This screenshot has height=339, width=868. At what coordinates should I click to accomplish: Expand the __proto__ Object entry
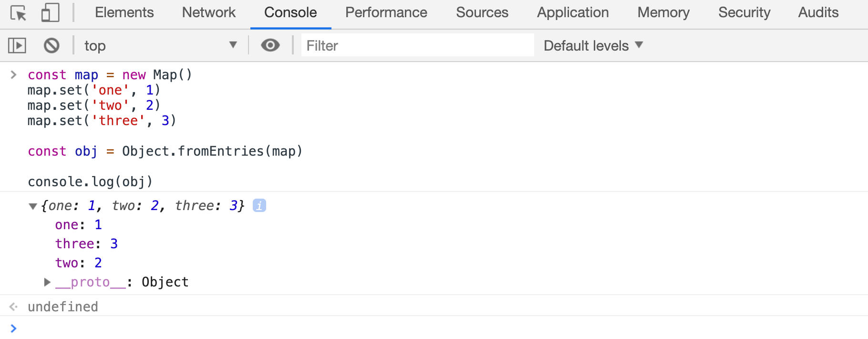[47, 282]
